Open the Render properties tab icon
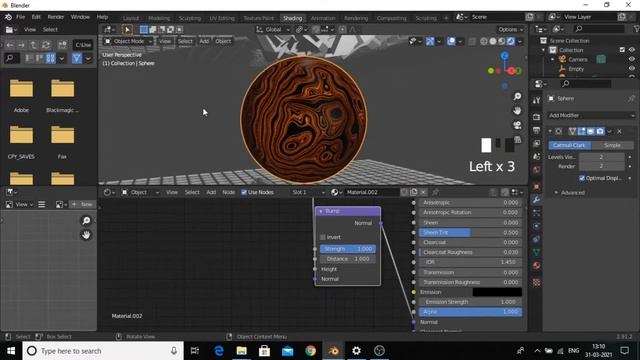 536,117
